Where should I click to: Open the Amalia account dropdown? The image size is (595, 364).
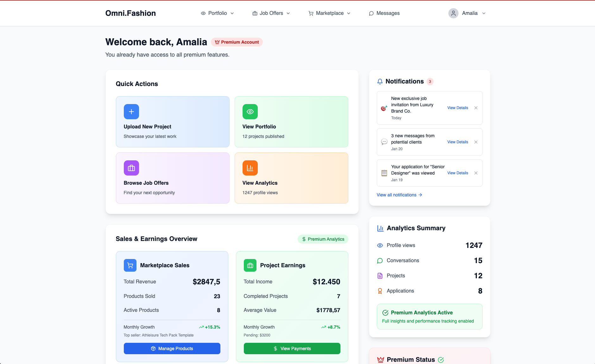point(467,13)
